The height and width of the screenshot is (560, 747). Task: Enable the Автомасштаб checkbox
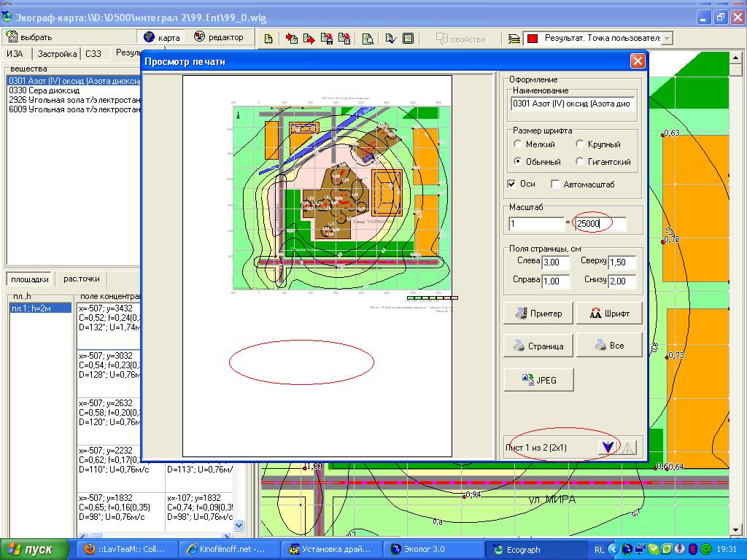(x=556, y=184)
